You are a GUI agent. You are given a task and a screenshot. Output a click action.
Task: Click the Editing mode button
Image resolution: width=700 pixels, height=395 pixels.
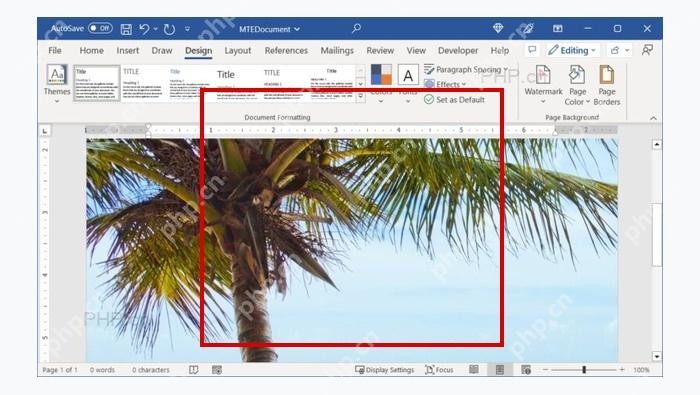[572, 50]
